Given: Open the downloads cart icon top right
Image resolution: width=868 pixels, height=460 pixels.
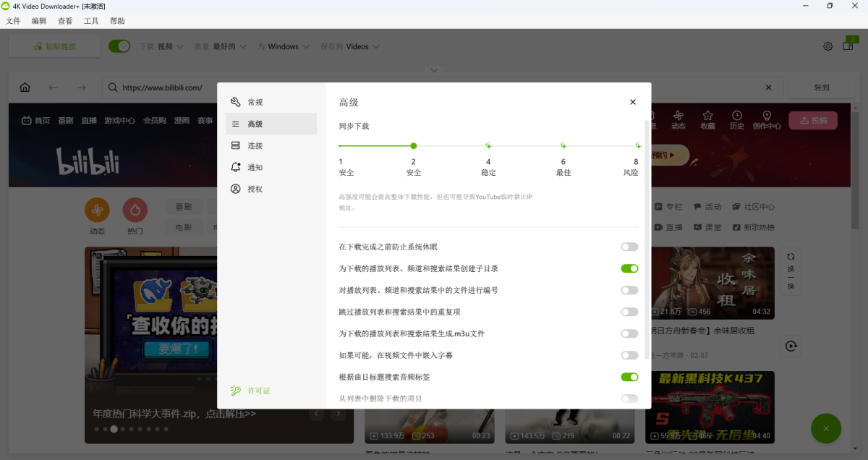Looking at the screenshot, I should [848, 46].
